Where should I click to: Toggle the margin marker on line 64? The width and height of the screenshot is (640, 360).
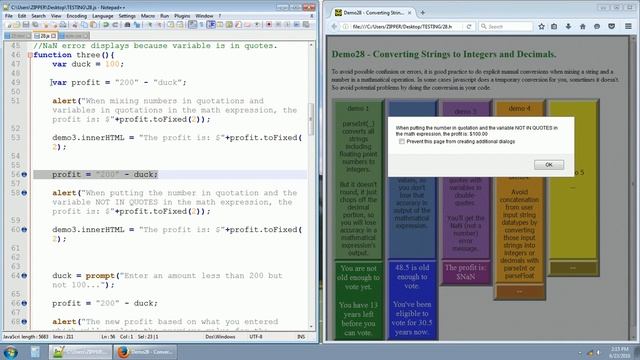(x=24, y=276)
